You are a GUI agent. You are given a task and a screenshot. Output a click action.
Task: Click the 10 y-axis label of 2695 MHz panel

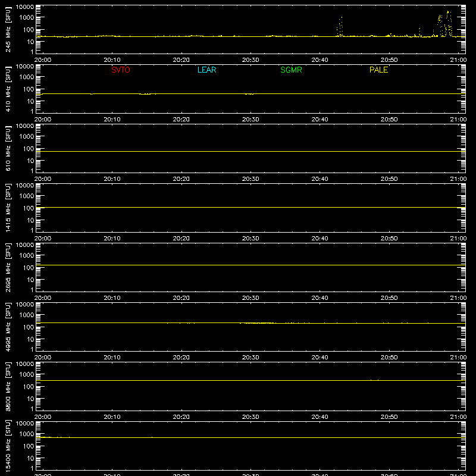[x=30, y=280]
